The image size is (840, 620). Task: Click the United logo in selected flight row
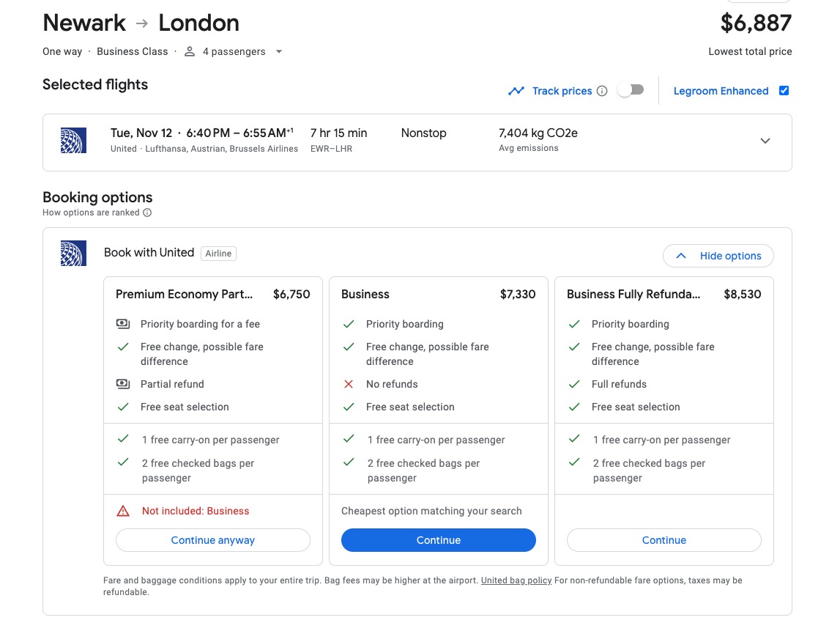73,140
